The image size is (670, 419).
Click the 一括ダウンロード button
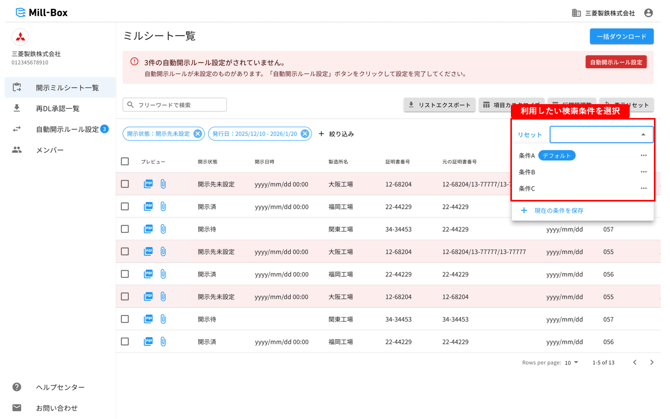pos(621,36)
